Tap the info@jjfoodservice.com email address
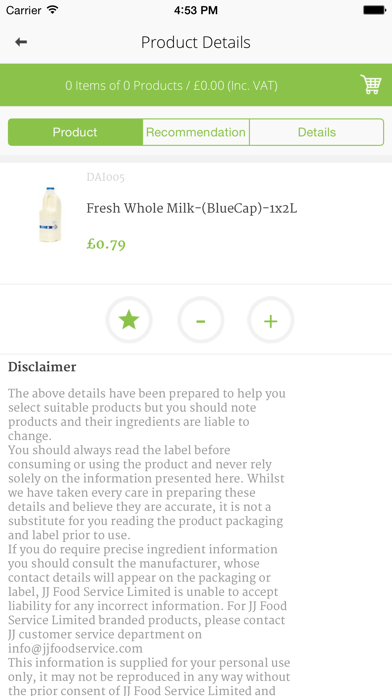This screenshot has width=392, height=696. coord(75,649)
